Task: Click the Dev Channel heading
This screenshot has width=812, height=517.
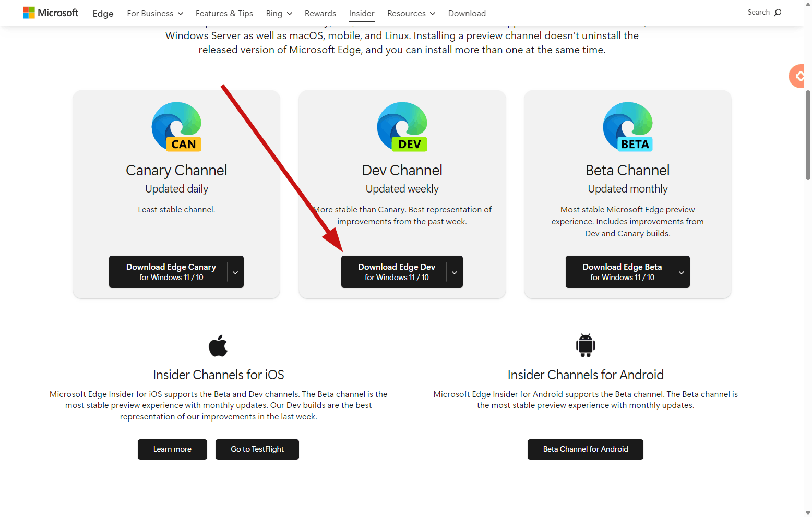Action: pyautogui.click(x=402, y=170)
